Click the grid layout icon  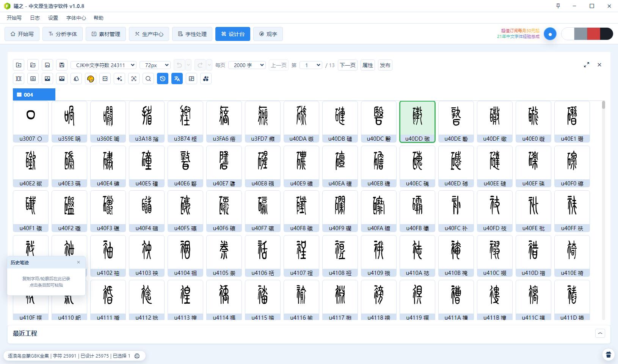pyautogui.click(x=191, y=79)
